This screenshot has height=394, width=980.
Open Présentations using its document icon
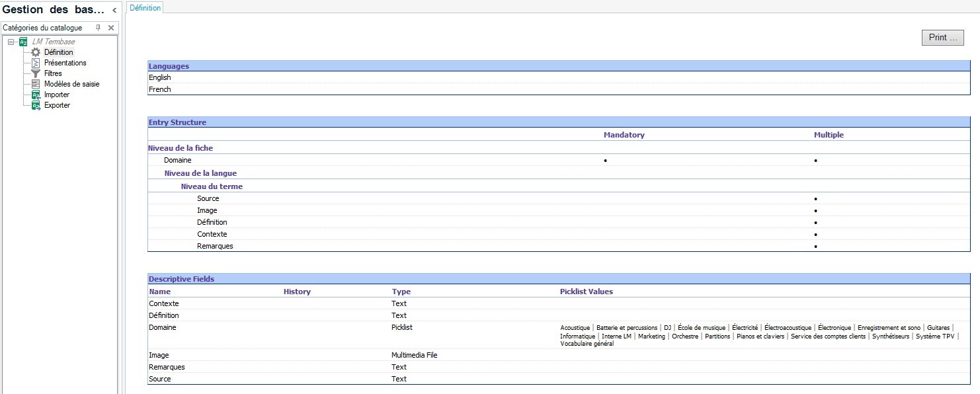36,62
